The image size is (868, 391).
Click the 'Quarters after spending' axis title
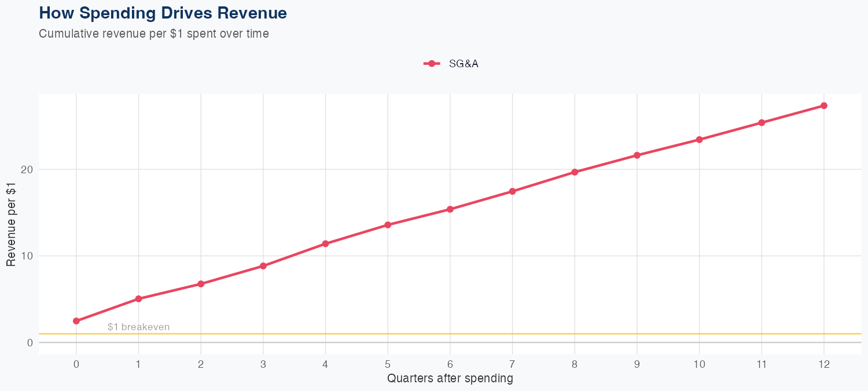pyautogui.click(x=450, y=379)
